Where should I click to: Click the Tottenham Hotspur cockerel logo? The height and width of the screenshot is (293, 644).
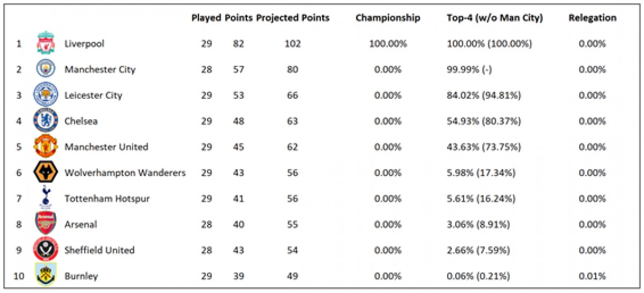(x=45, y=198)
